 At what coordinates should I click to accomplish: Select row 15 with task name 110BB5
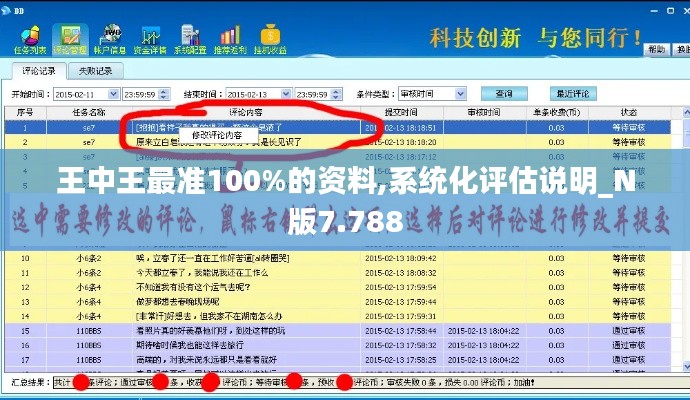point(88,329)
